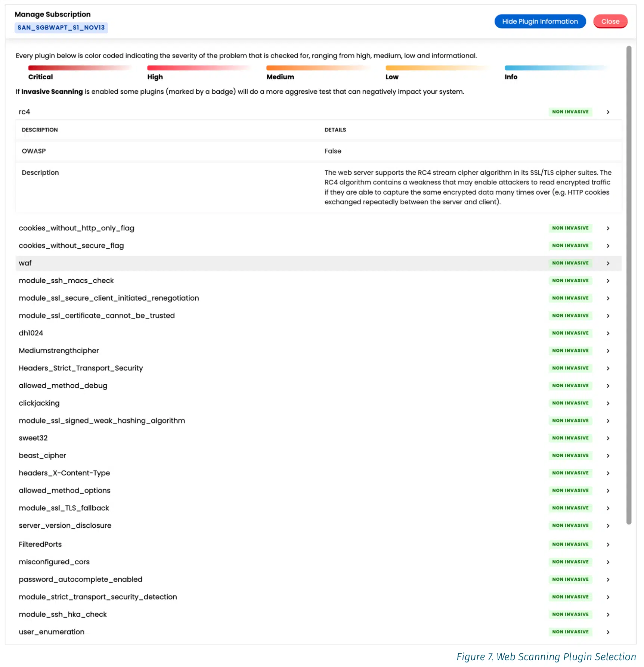Expand password_autocomplete_enabled chevron
Screen dimensions: 644x667
tap(608, 580)
